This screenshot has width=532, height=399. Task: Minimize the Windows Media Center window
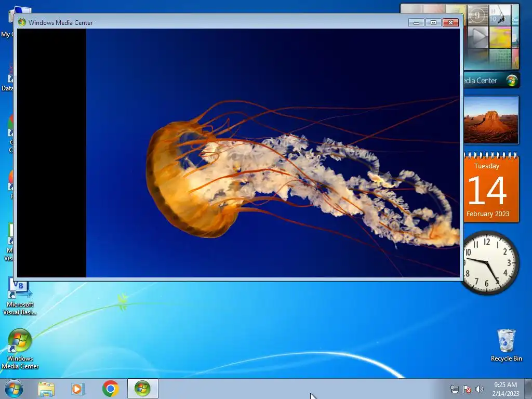tap(416, 22)
